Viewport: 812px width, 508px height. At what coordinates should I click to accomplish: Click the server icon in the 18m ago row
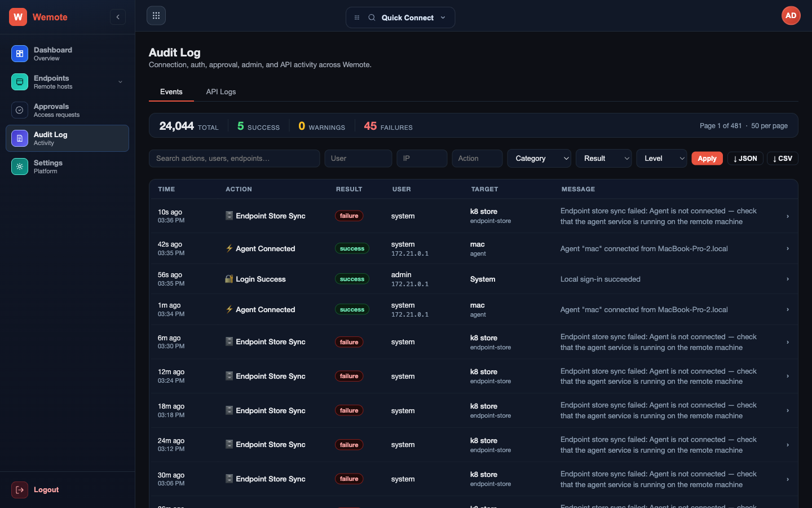click(229, 410)
